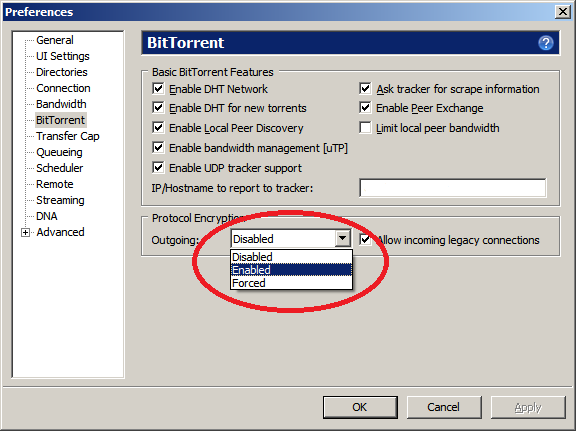Expand the Advanced tree node
576x433 pixels.
coord(25,232)
